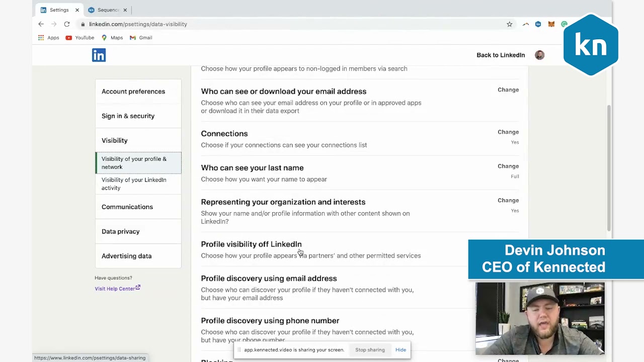Visit the Help Center link
Viewport: 644px width, 362px height.
(x=118, y=289)
